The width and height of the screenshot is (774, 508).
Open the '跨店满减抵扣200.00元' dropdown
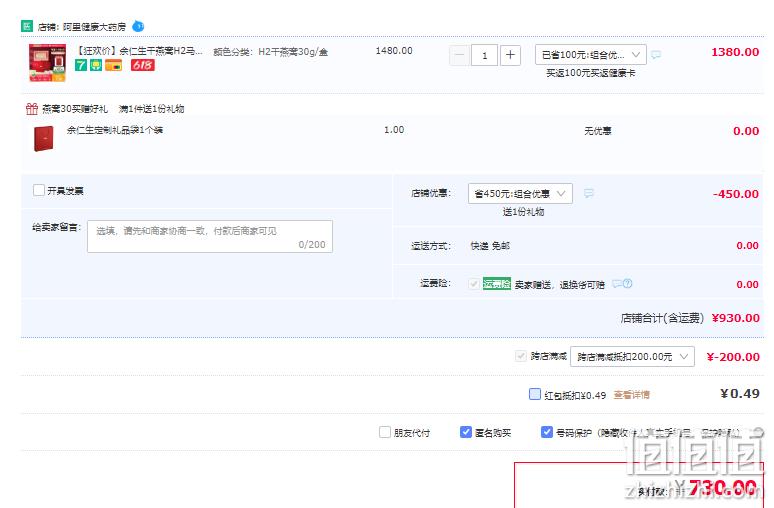[x=632, y=356]
